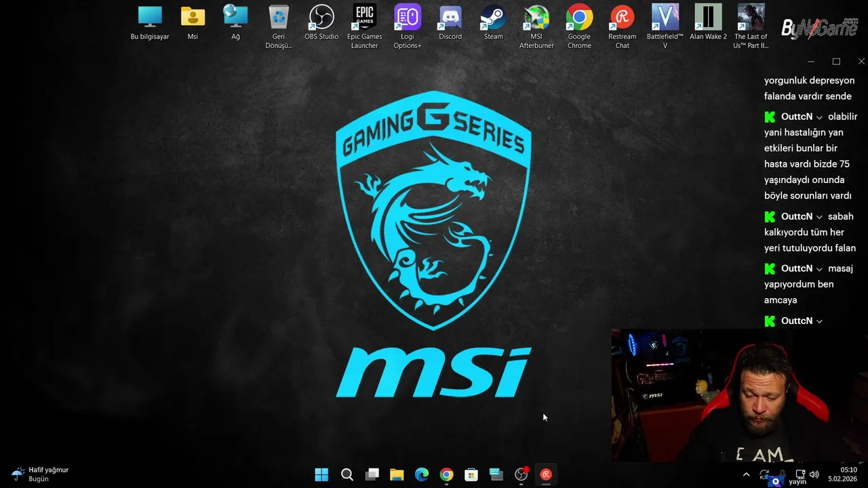The image size is (868, 488).
Task: Click the webcam overlay thumbnail
Action: click(x=739, y=395)
